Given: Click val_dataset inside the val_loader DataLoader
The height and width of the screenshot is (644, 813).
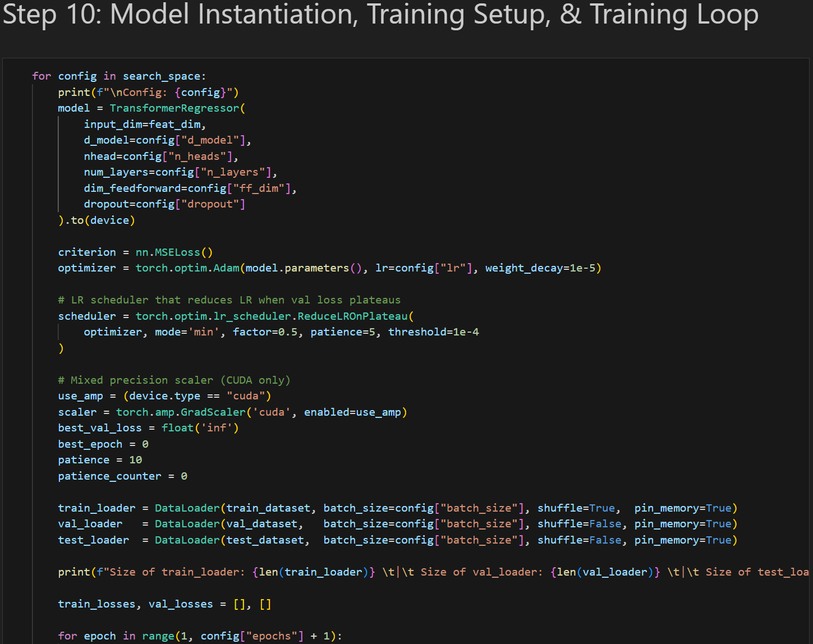Looking at the screenshot, I should pos(261,524).
